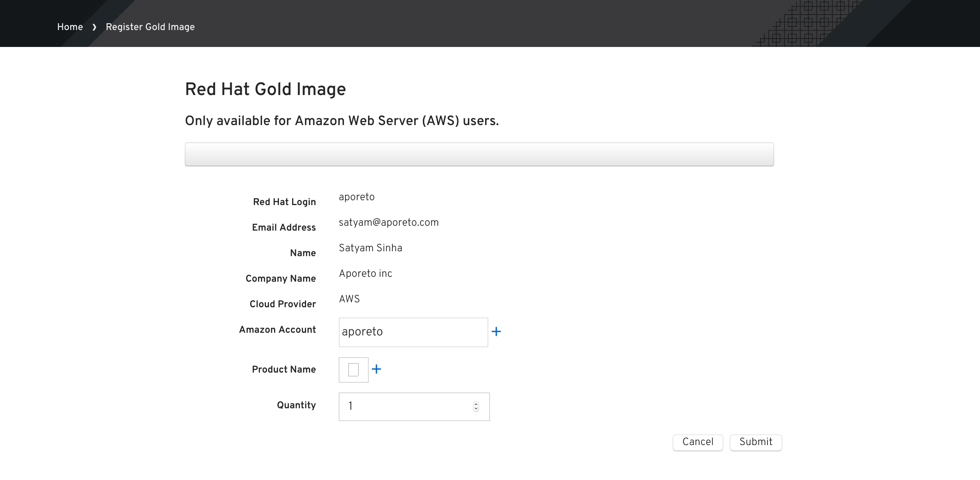
Task: Click the Red Hat Gold Image heading
Action: point(265,89)
